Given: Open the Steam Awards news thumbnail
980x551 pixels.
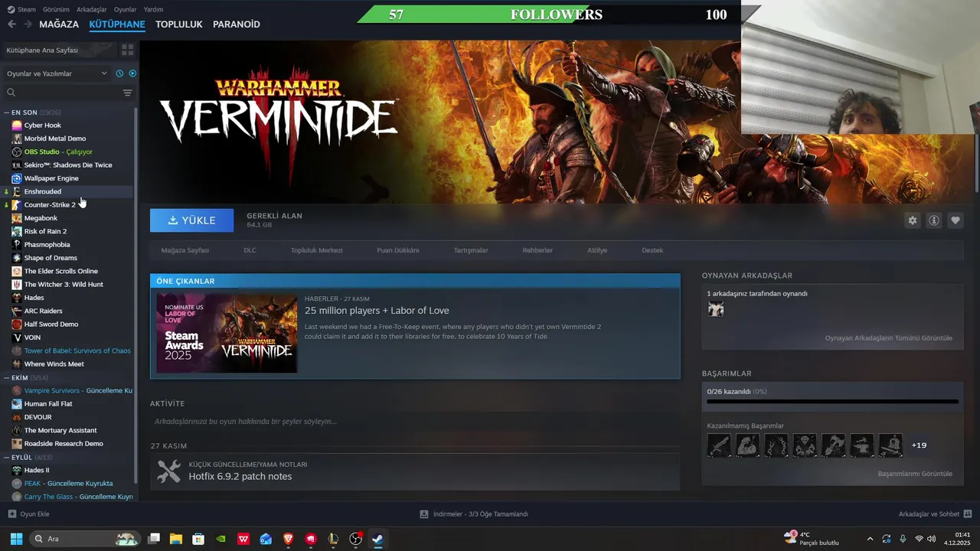Looking at the screenshot, I should coord(227,334).
